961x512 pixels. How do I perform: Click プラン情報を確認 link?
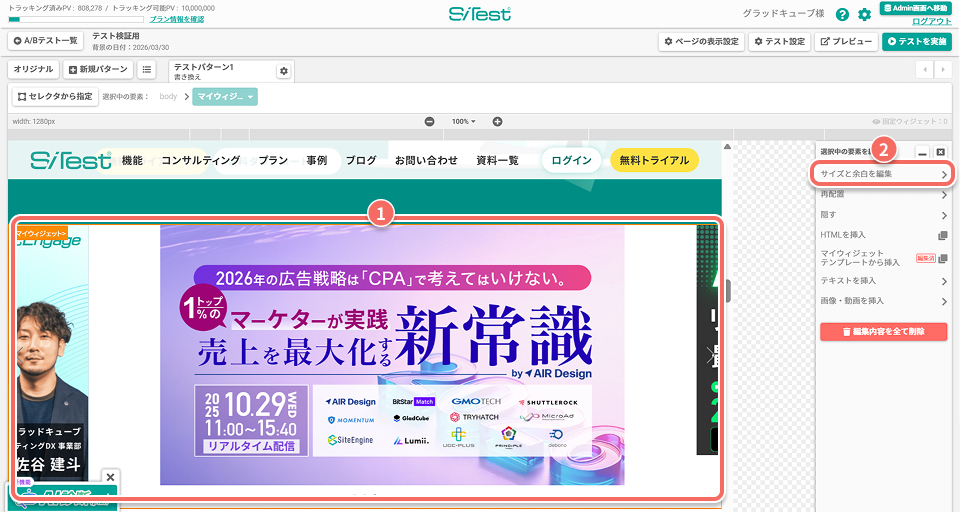pos(177,20)
